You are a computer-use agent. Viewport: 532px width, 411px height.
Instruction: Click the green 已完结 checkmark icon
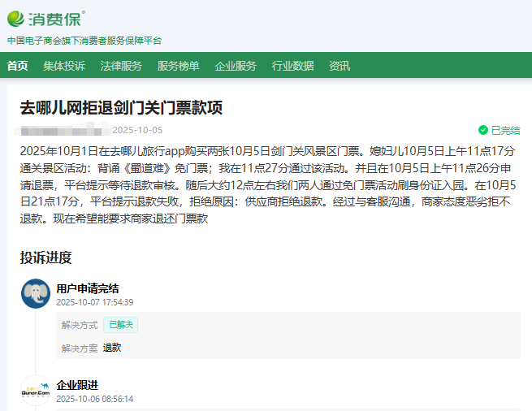click(x=483, y=130)
